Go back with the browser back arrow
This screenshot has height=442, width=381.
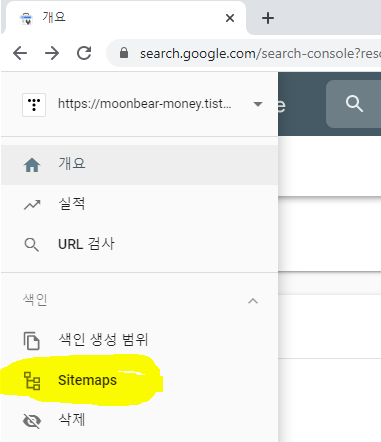point(20,53)
